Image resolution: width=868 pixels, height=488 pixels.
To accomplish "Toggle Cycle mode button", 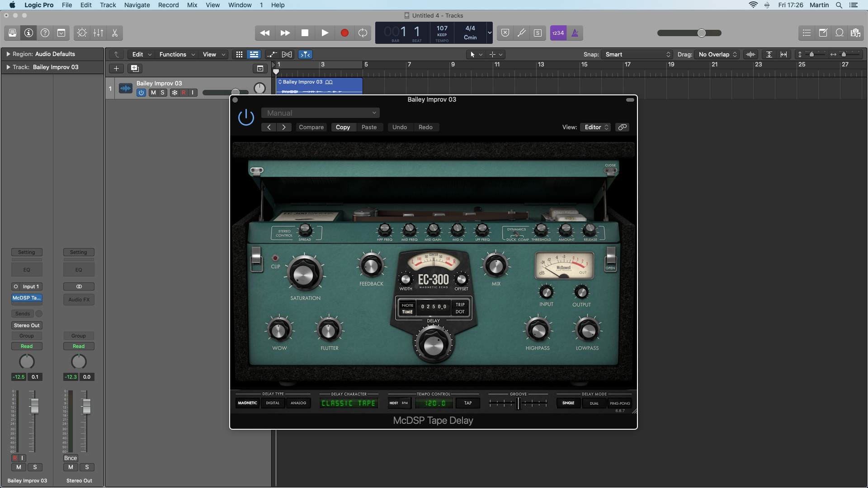I will coord(363,33).
